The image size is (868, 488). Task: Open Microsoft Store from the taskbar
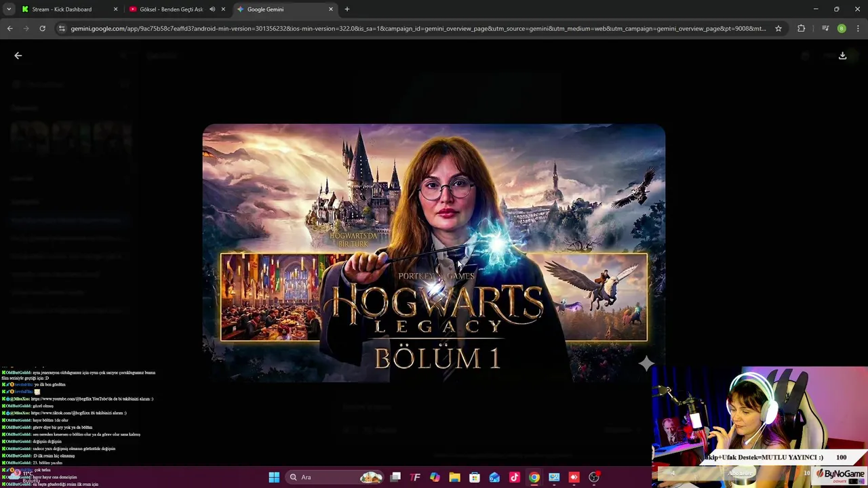point(475,477)
